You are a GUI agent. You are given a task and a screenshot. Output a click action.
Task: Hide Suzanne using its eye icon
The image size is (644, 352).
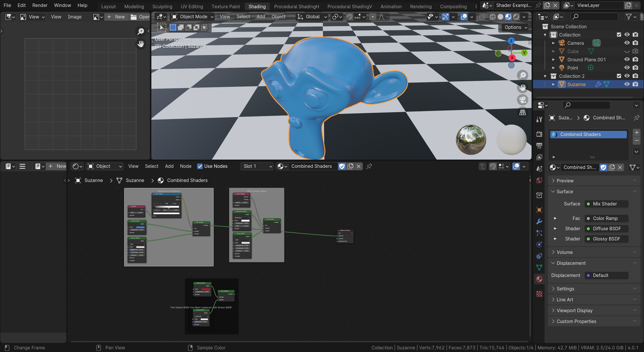tap(627, 84)
